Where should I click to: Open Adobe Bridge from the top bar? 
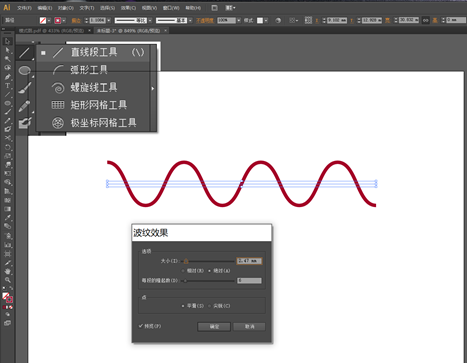pyautogui.click(x=214, y=8)
